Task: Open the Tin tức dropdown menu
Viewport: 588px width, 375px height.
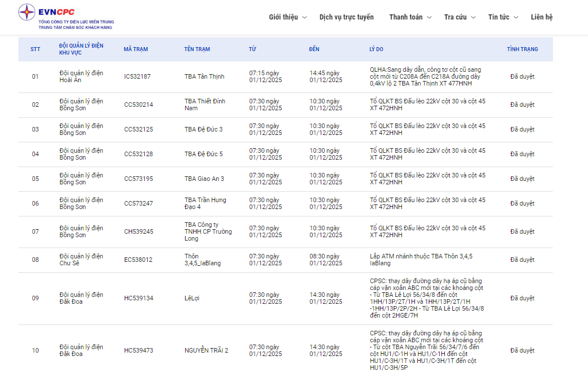Action: [503, 17]
